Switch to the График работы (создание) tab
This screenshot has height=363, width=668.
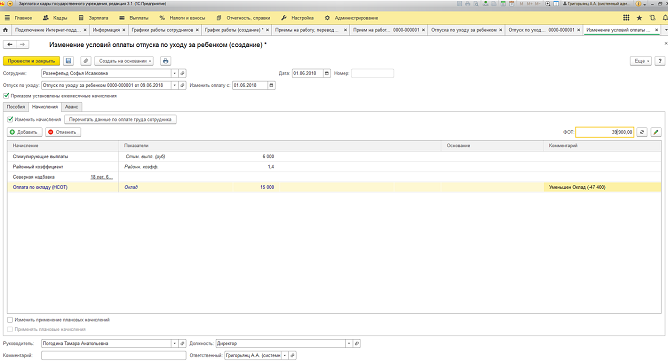click(236, 30)
